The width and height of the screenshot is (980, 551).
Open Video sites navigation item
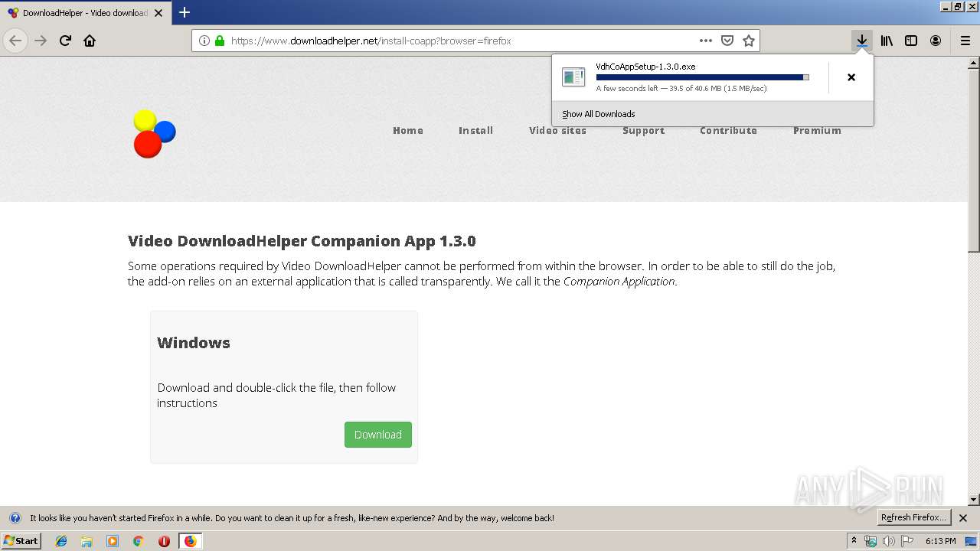[557, 131]
